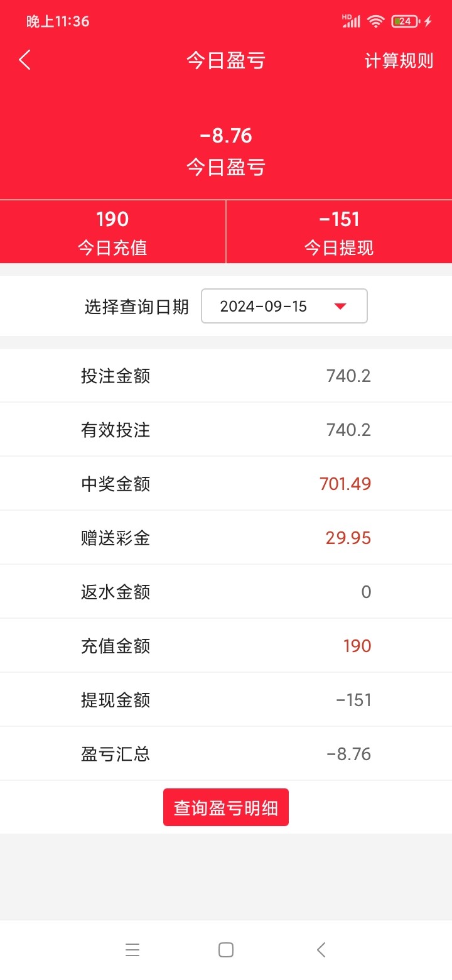Select the 投注金额 row
452x980 pixels.
point(226,376)
